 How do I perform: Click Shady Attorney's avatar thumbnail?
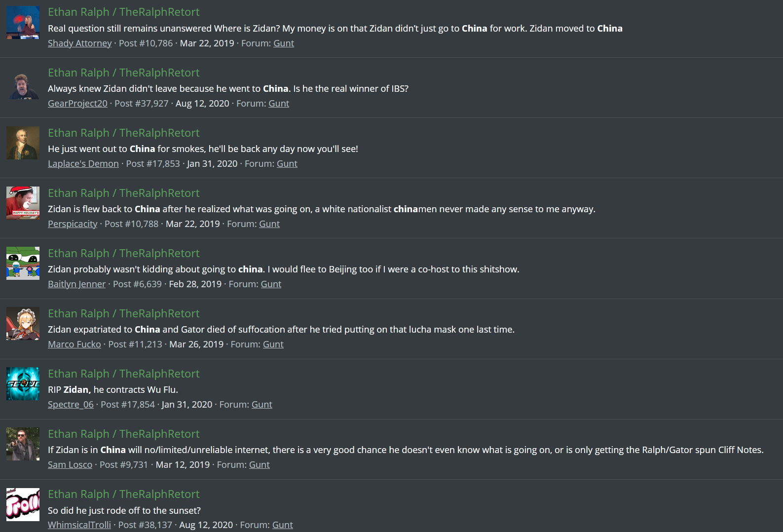(23, 23)
